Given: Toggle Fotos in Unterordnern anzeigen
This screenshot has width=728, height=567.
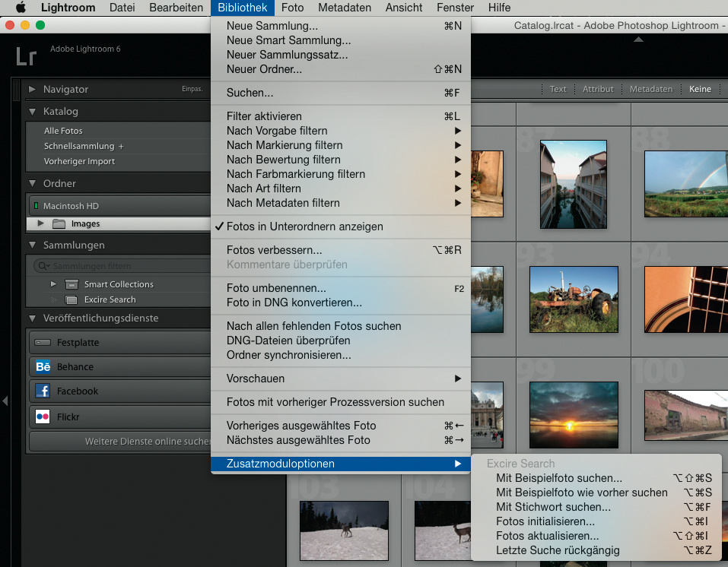Looking at the screenshot, I should (304, 226).
